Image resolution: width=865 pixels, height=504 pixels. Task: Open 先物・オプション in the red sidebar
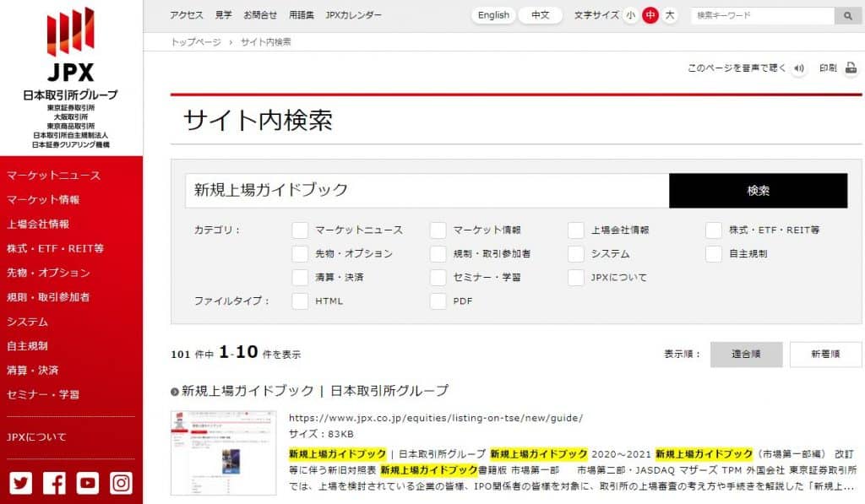(x=48, y=273)
